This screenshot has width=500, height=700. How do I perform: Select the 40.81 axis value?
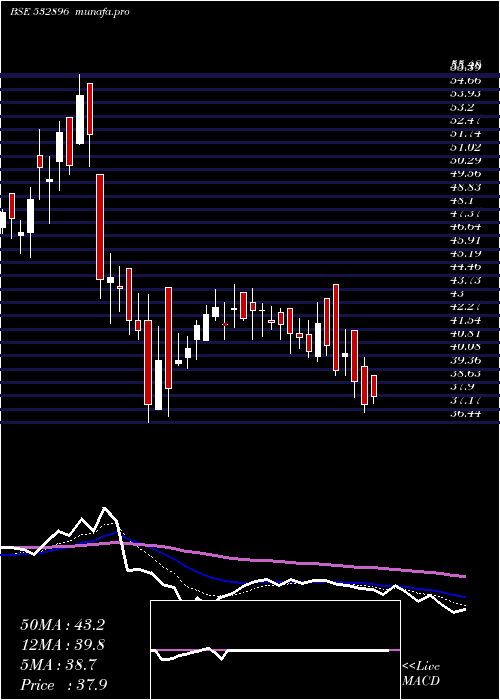[x=466, y=333]
